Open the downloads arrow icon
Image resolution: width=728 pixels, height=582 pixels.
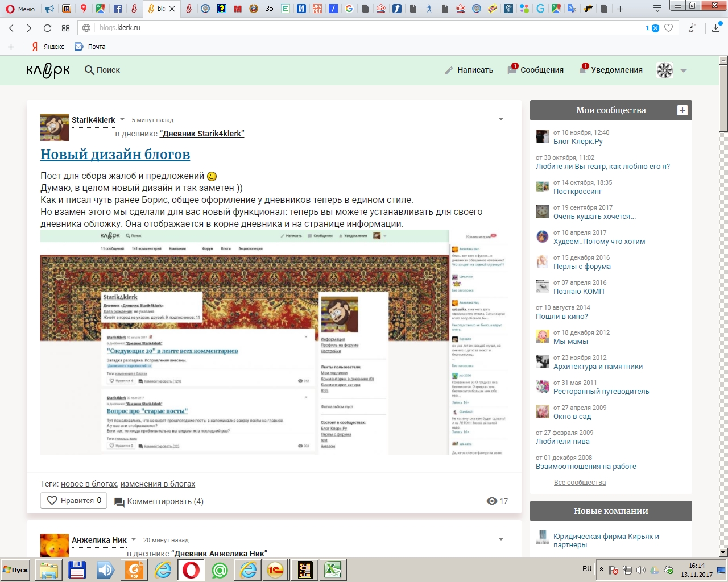pos(715,28)
